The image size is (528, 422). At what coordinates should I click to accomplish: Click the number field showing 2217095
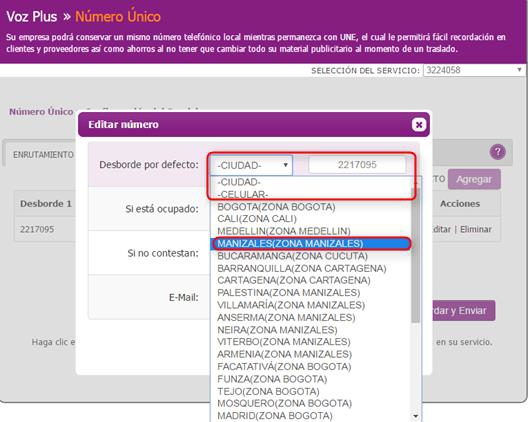click(357, 165)
